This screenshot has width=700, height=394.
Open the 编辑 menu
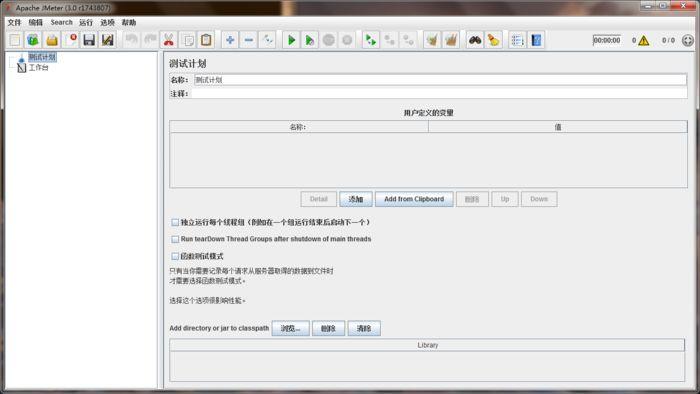coord(36,22)
